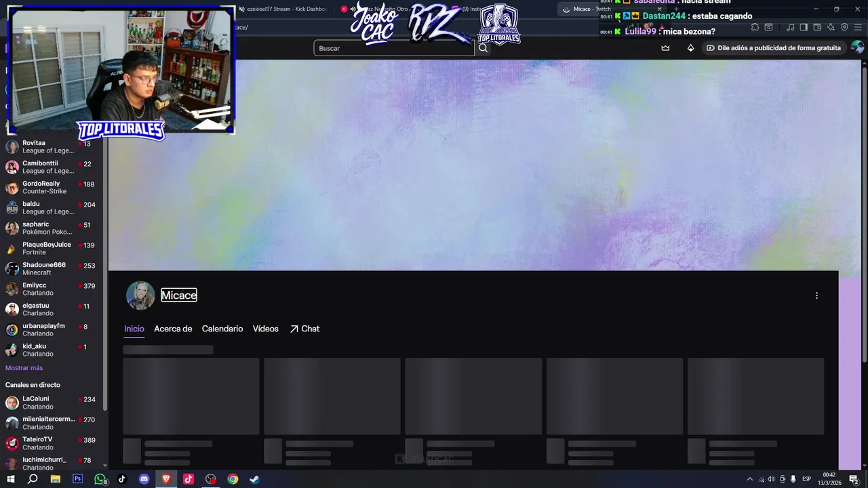Open luchimichurri_ live channel
The width and height of the screenshot is (868, 488).
pyautogui.click(x=51, y=463)
